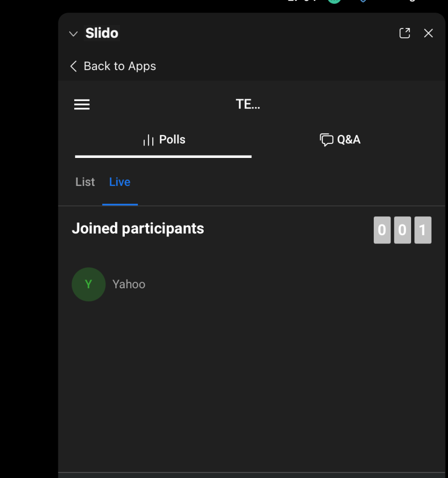Image resolution: width=448 pixels, height=478 pixels.
Task: Click the truncated "TE..." event title
Action: [248, 104]
